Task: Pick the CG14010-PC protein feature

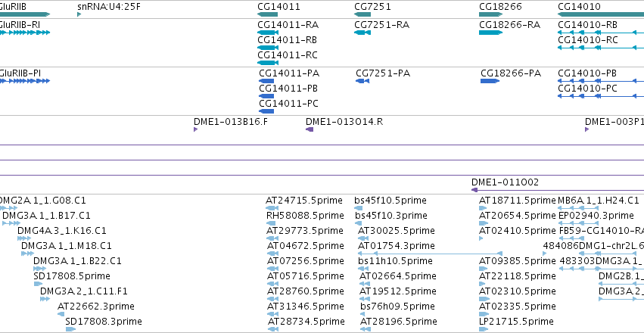Action: (600, 96)
